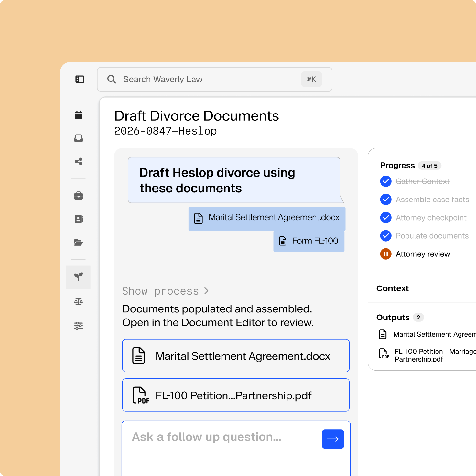Toggle the Assemble case facts checkmark

[386, 200]
